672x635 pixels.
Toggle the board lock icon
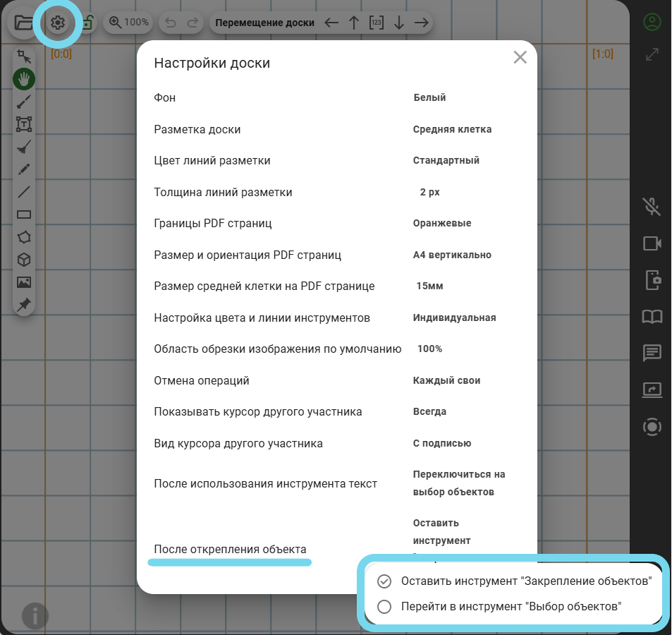coord(87,23)
